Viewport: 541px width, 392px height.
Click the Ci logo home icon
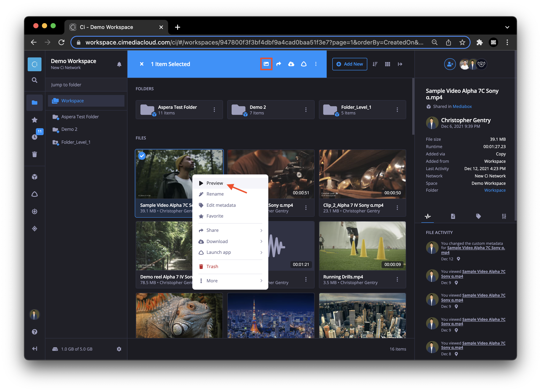click(35, 64)
